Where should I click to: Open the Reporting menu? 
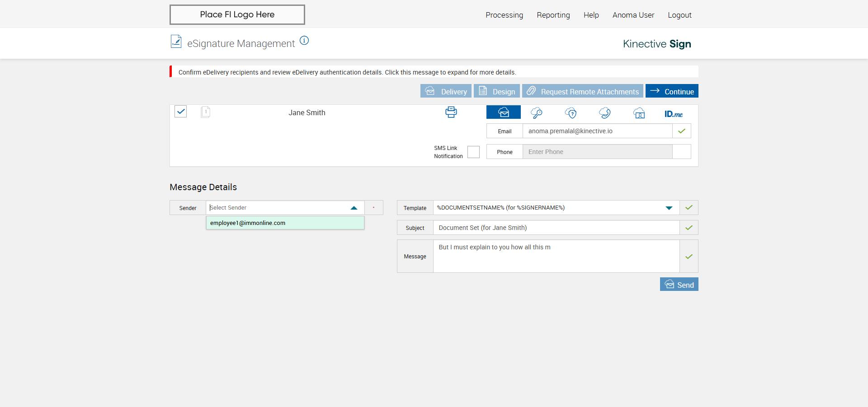click(x=553, y=15)
